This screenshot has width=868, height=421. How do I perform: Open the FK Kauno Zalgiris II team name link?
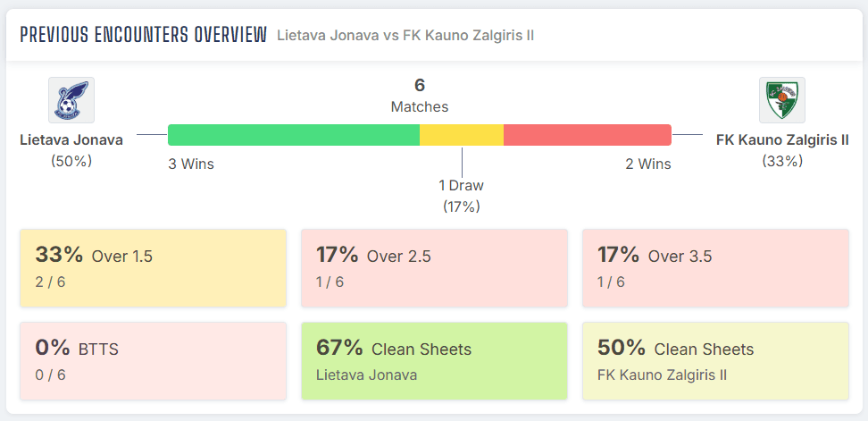tap(782, 140)
